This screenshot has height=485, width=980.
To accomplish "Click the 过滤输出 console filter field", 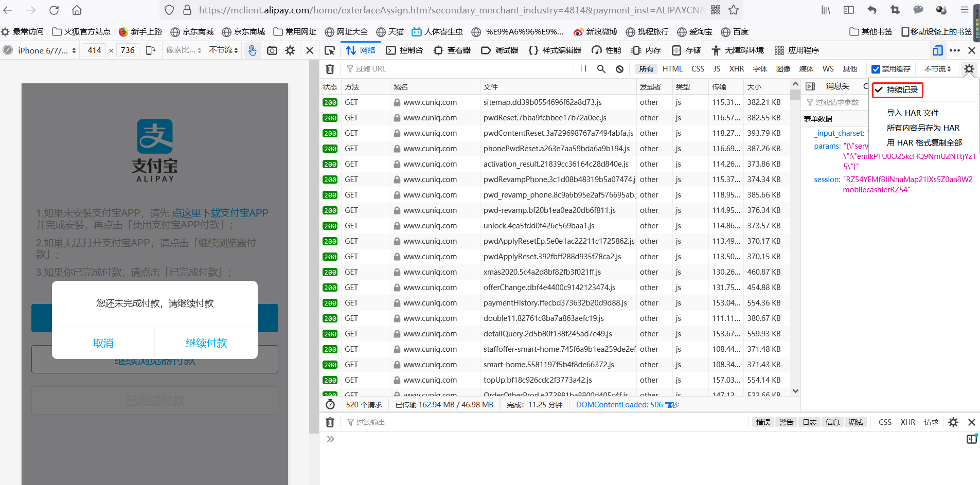I will [x=545, y=422].
